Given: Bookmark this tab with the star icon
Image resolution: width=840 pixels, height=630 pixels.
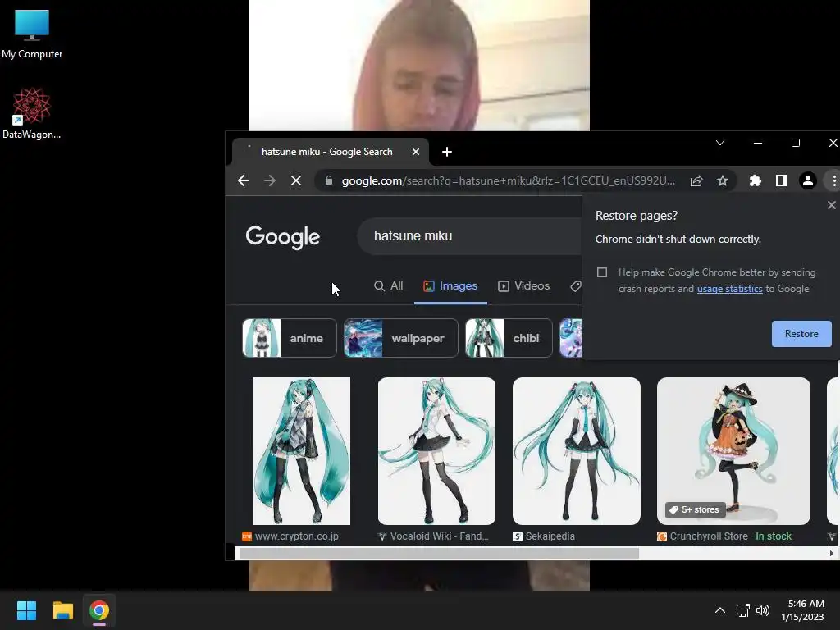Looking at the screenshot, I should tap(723, 181).
